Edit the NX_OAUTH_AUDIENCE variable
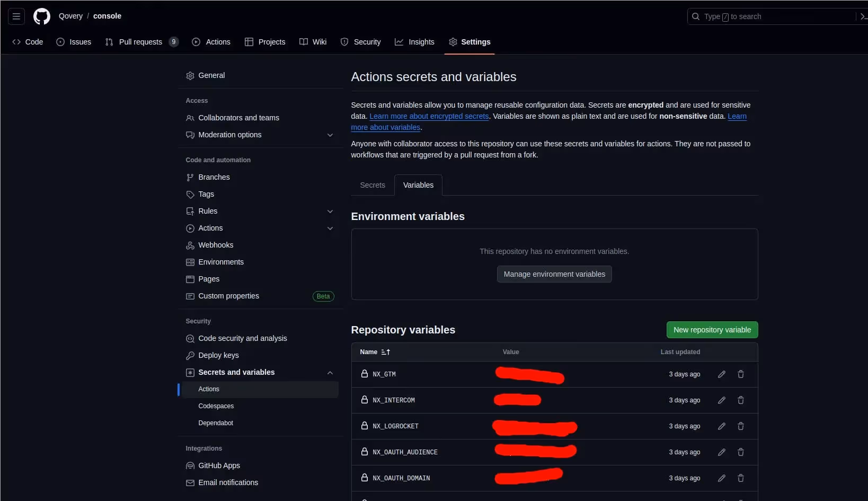This screenshot has height=501, width=868. coord(721,452)
